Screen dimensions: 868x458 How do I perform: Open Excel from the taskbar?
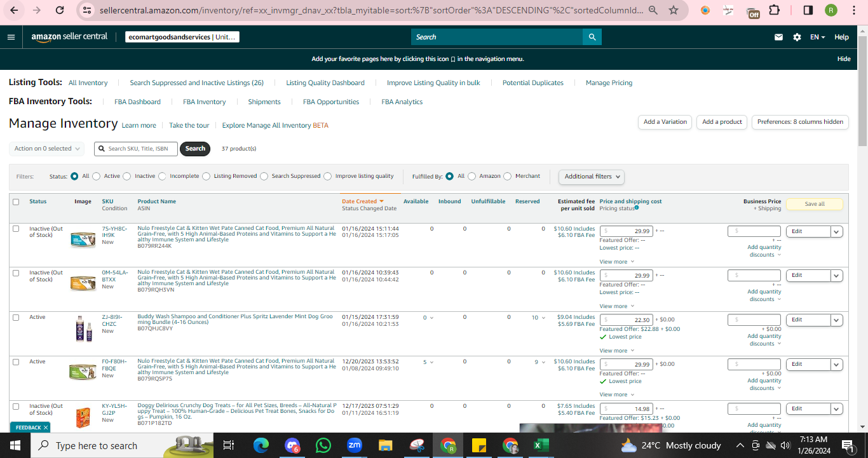pyautogui.click(x=541, y=445)
